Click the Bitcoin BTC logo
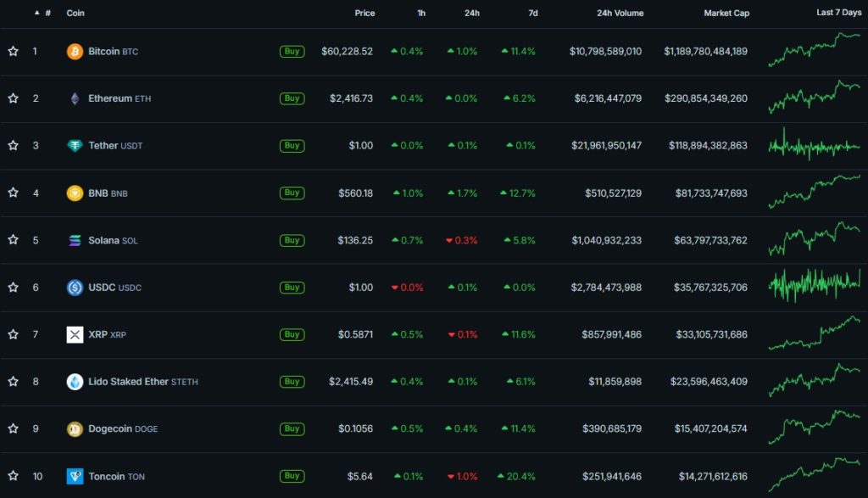Viewport: 868px width, 498px height. pyautogui.click(x=75, y=51)
